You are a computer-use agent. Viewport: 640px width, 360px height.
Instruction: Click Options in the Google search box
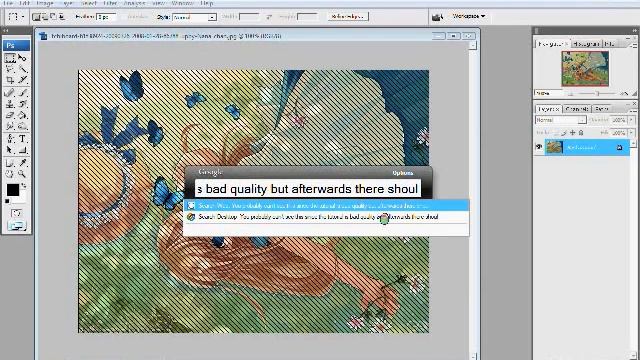(402, 173)
